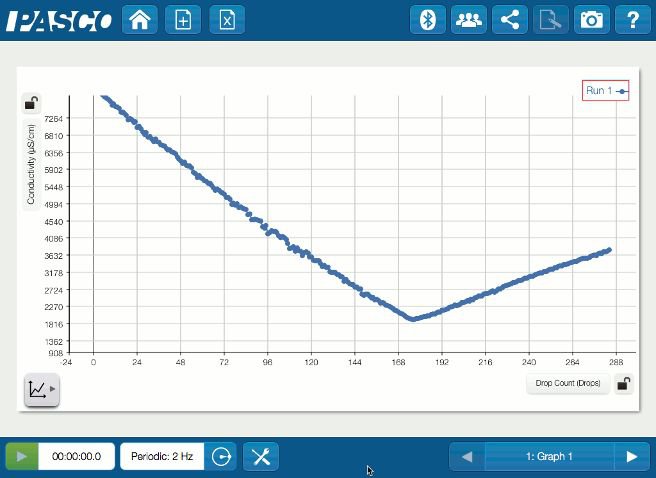Open Drop Count x-axis measurement selector
The width and height of the screenshot is (656, 478).
(x=568, y=383)
